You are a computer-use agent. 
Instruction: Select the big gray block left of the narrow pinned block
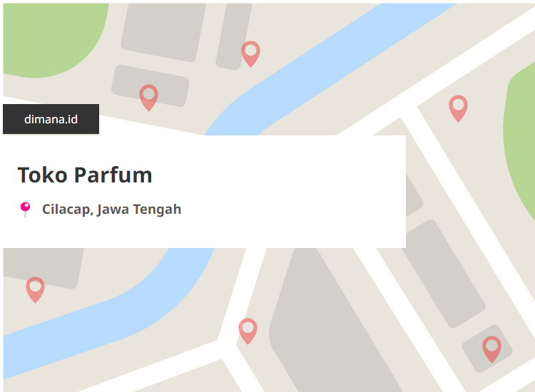click(164, 31)
